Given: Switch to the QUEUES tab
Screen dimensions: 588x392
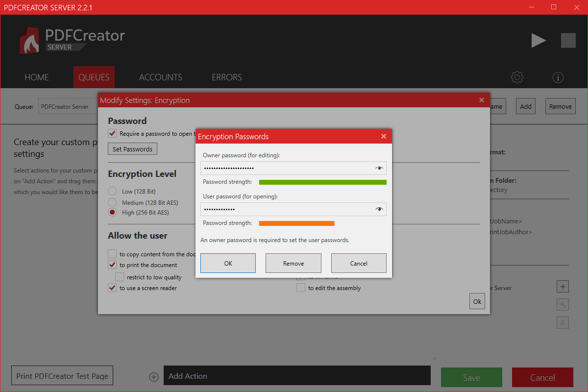Looking at the screenshot, I should click(94, 77).
